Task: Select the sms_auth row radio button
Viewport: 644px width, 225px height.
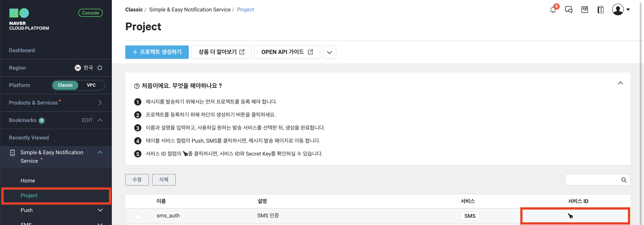Action: tap(138, 216)
